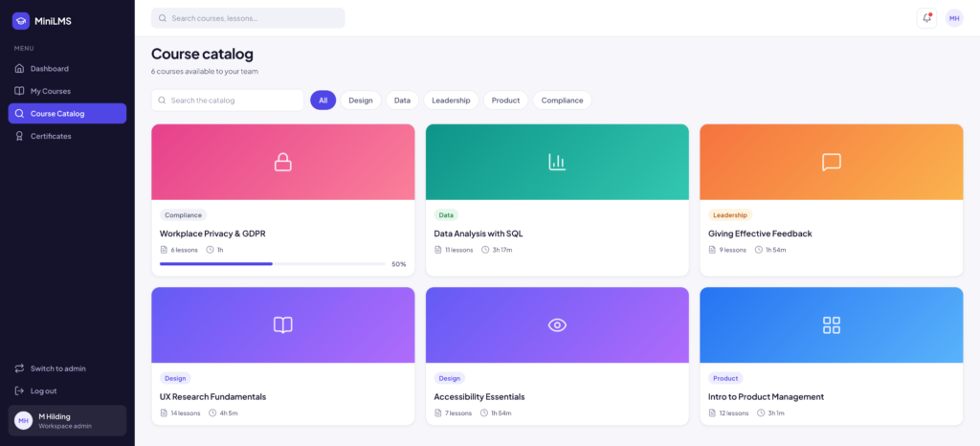Open Accessibility Essentials course title
Image resolution: width=980 pixels, height=446 pixels.
(x=479, y=396)
